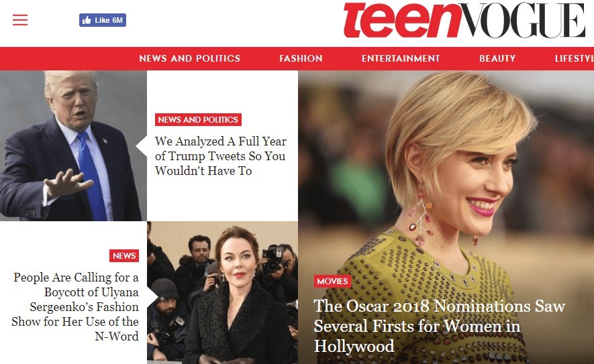Screen dimensions: 594x364
Task: Open the Oscar 2018 Nominations headline
Action: (x=440, y=326)
